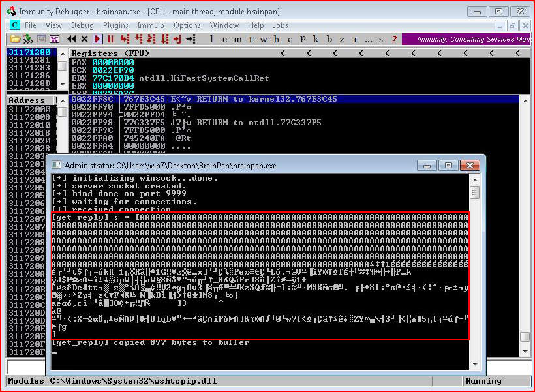Open the Debug menu

[x=82, y=25]
